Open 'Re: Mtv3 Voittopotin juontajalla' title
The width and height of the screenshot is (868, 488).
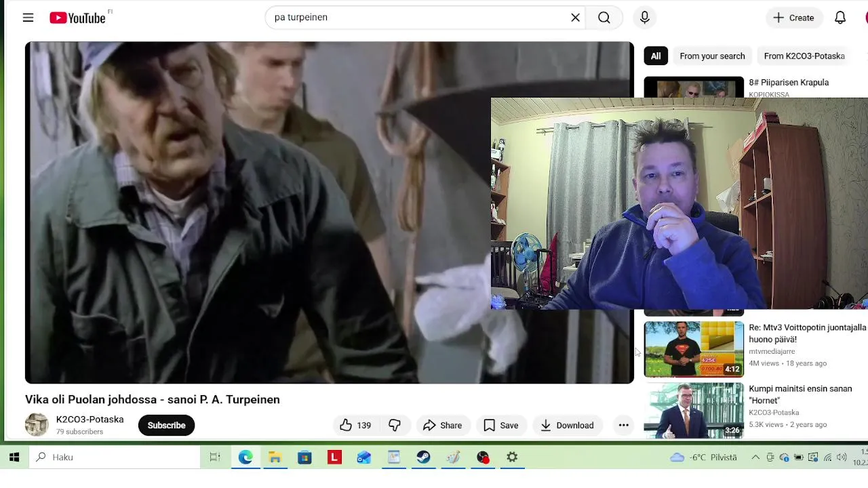pos(808,333)
